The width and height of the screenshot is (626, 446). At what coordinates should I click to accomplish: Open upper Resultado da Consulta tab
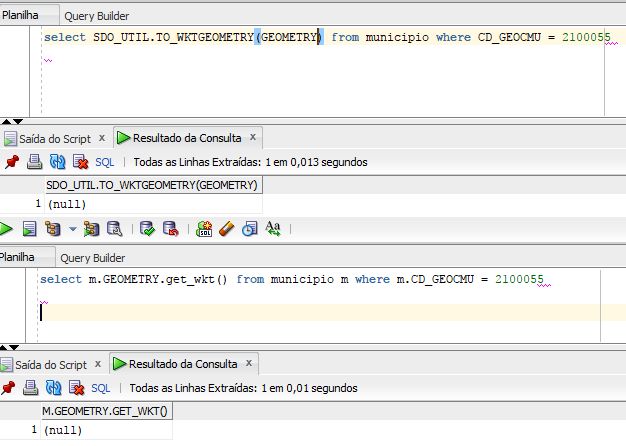click(x=187, y=138)
